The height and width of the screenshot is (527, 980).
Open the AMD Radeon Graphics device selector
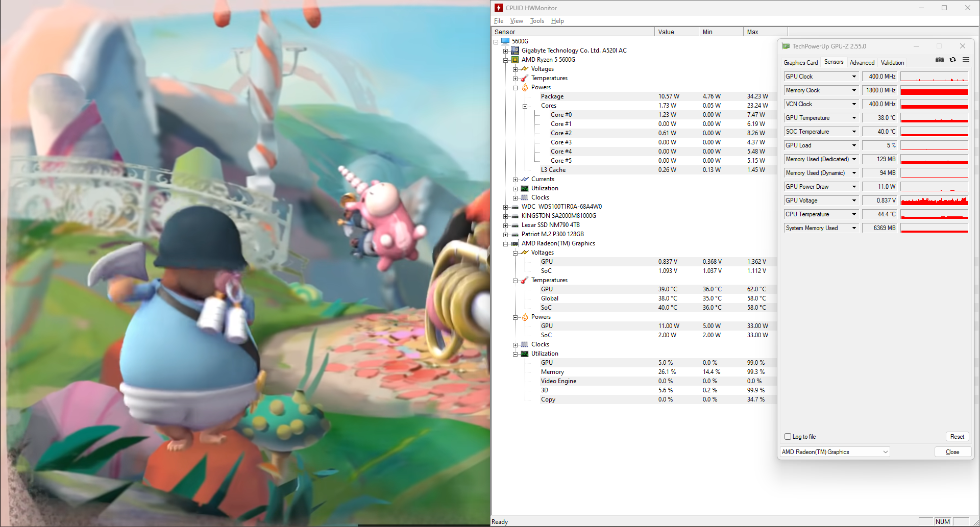[835, 452]
